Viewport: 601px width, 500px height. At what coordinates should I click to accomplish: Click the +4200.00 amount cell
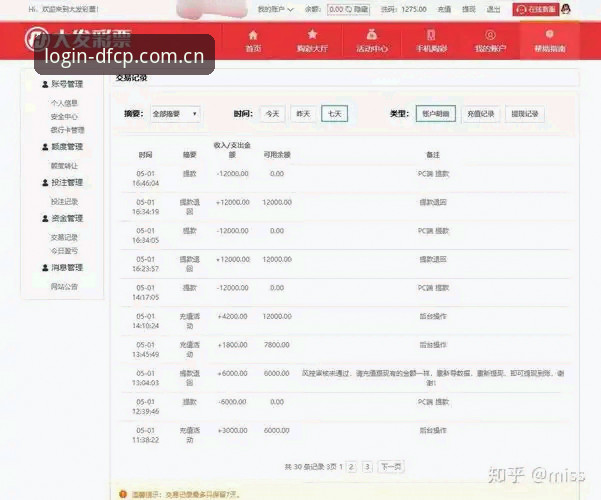(x=233, y=316)
